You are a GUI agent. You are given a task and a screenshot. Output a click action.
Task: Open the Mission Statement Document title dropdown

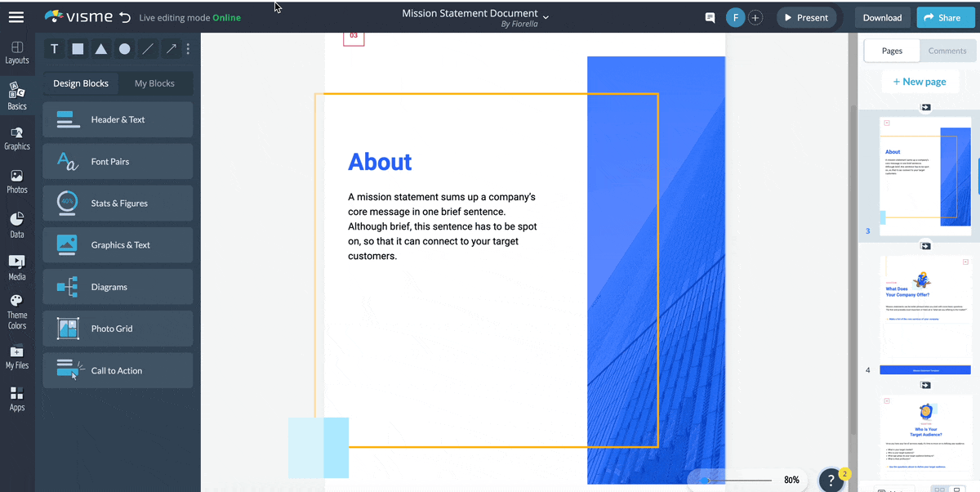pos(545,15)
